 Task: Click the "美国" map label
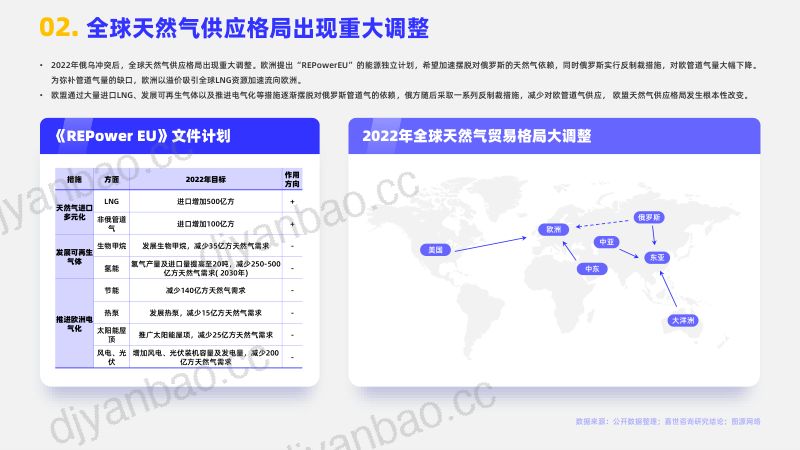[x=435, y=250]
